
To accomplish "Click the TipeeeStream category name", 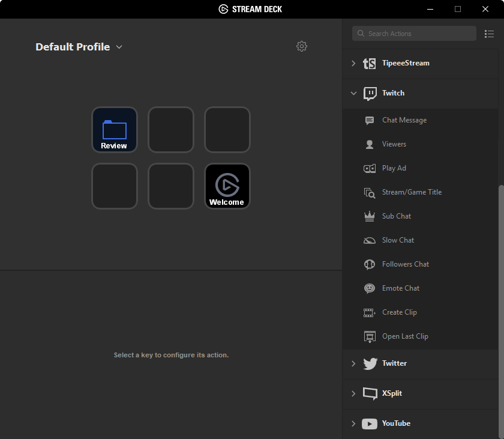I will point(406,63).
